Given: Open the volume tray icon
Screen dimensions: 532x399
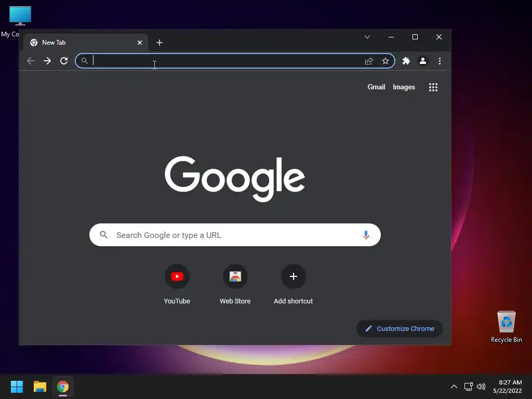Looking at the screenshot, I should point(481,387).
